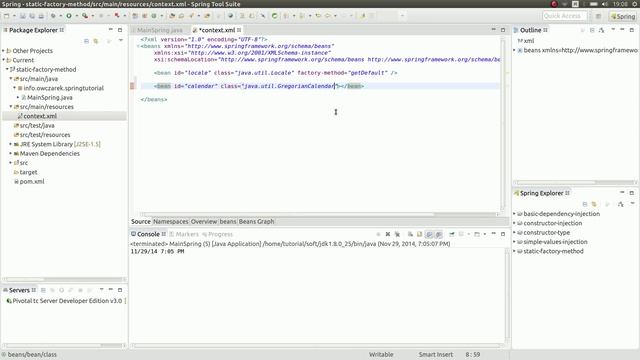Open the Package Explorer view menu

coord(121,41)
